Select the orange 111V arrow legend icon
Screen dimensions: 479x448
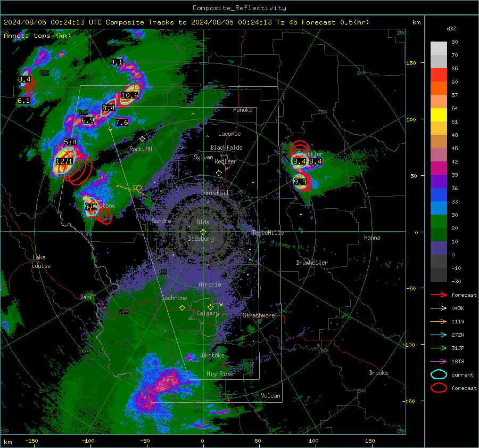coord(439,321)
